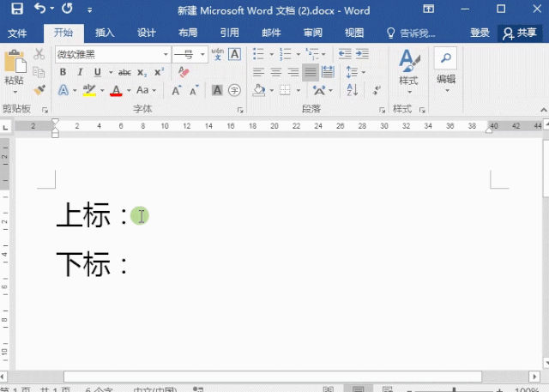Toggle subscript X₂ formatting

pos(142,72)
